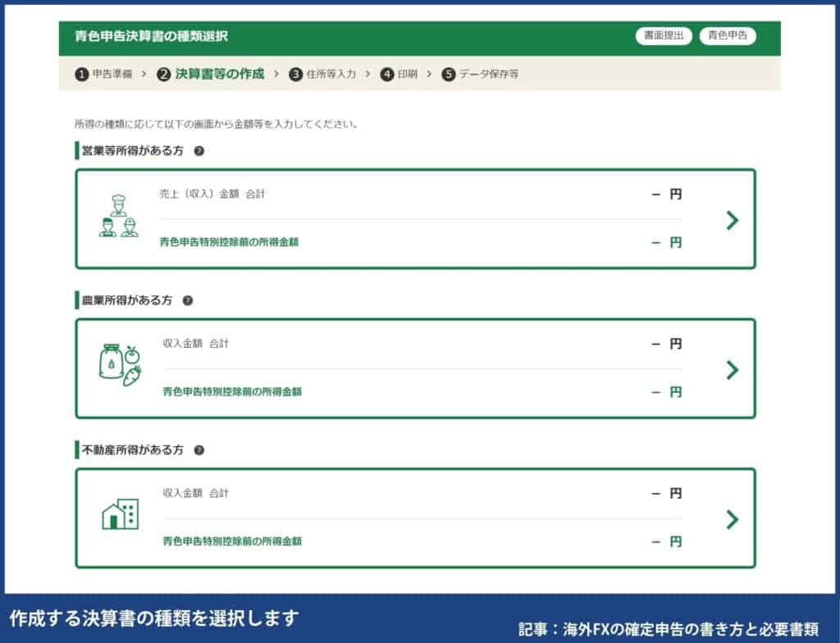Go to step 1 申告準備
This screenshot has height=643, width=840.
tap(103, 74)
